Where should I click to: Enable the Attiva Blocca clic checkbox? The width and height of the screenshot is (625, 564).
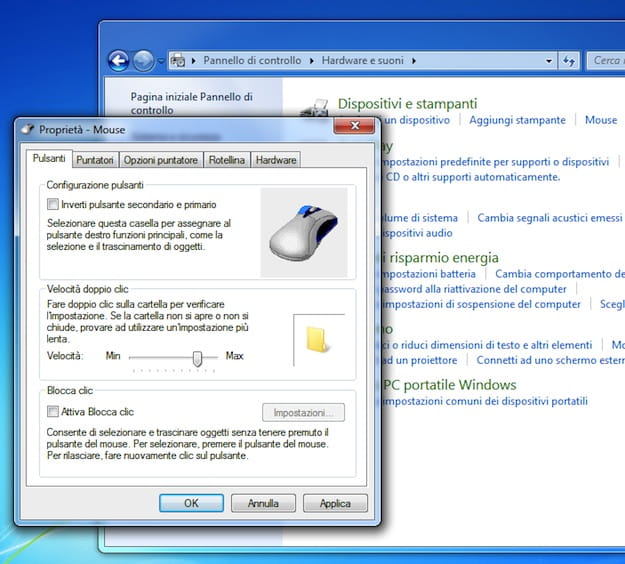pos(53,411)
